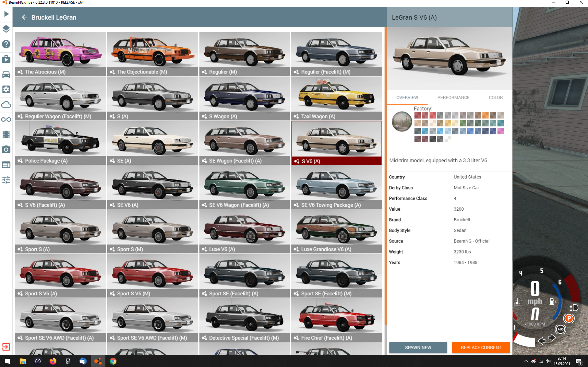Choose the S (A) configuration
The height and width of the screenshot is (367, 588).
pyautogui.click(x=153, y=98)
